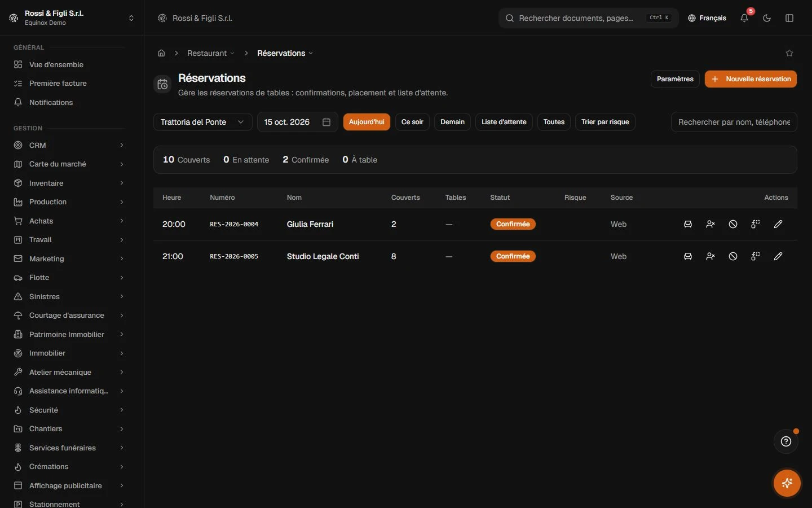Go to Notifications in the sidebar
Viewport: 812px width, 508px height.
pos(69,102)
